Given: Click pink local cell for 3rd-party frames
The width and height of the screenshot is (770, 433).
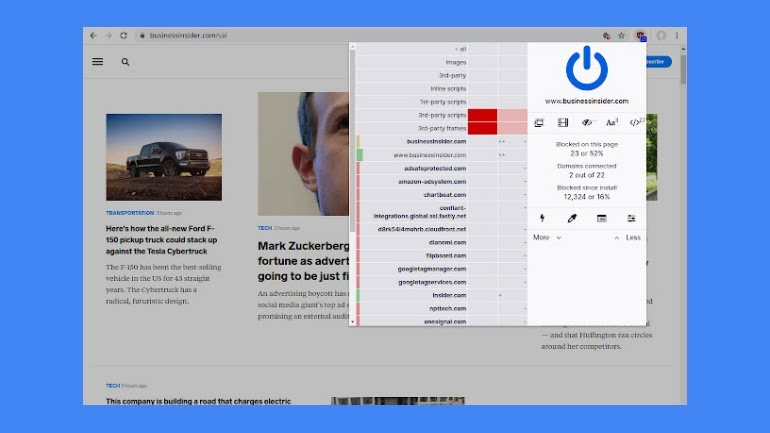Looking at the screenshot, I should [x=512, y=128].
